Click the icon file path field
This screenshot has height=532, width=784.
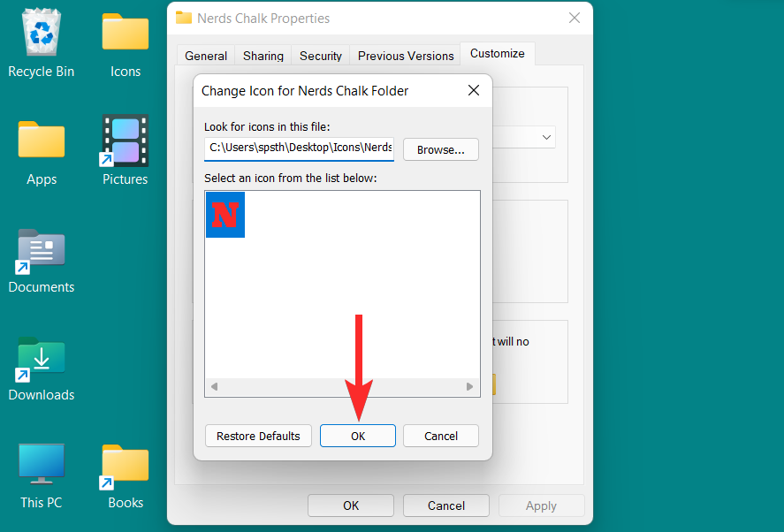[299, 149]
